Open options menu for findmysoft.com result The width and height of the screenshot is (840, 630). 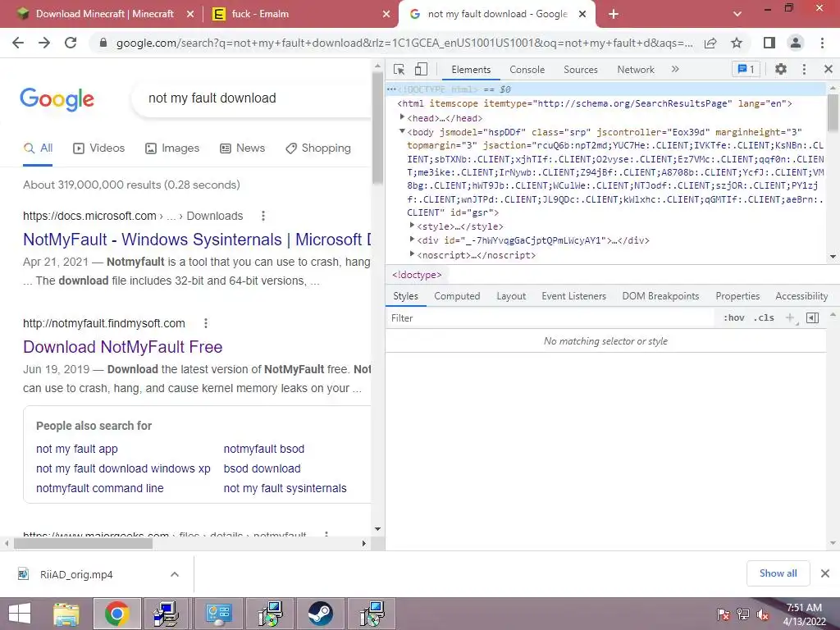[206, 323]
